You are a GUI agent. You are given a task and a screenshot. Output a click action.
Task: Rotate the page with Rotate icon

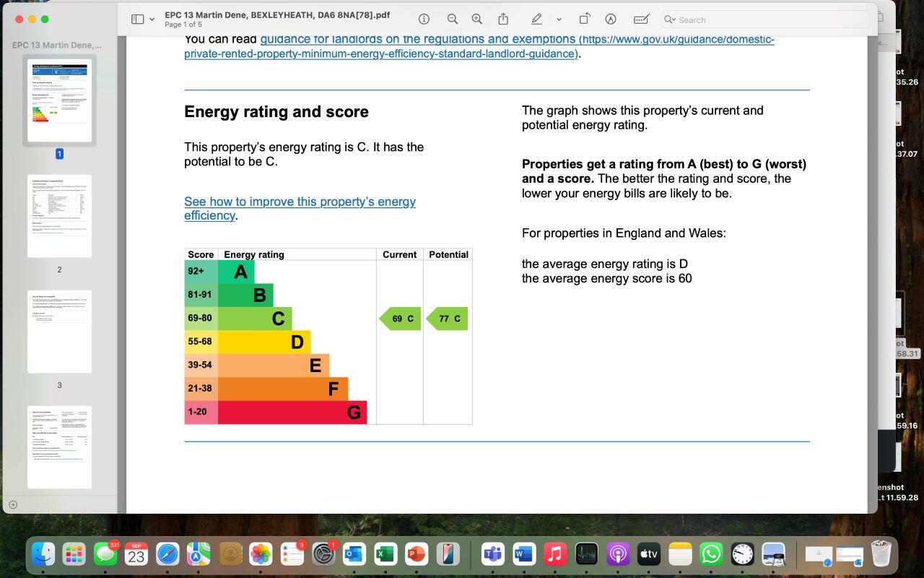[x=585, y=20]
